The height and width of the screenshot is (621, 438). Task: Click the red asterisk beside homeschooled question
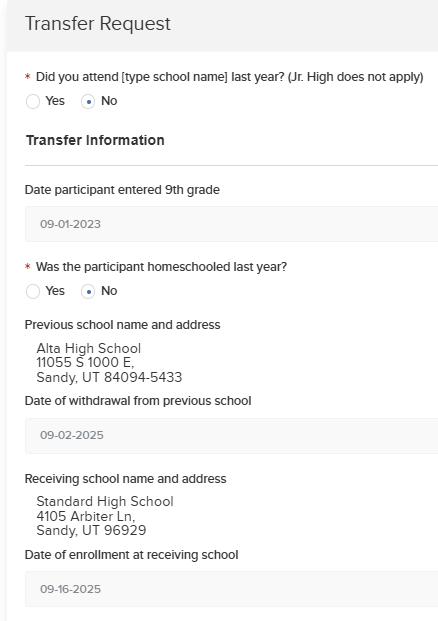pos(28,266)
